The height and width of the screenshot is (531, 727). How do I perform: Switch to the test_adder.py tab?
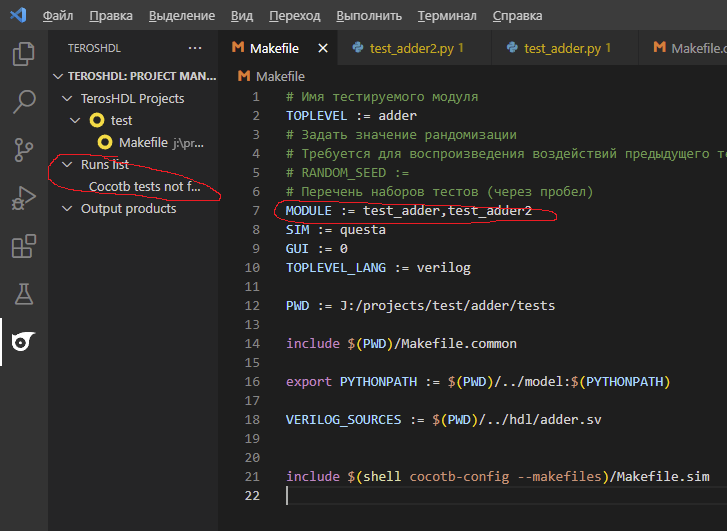(565, 48)
